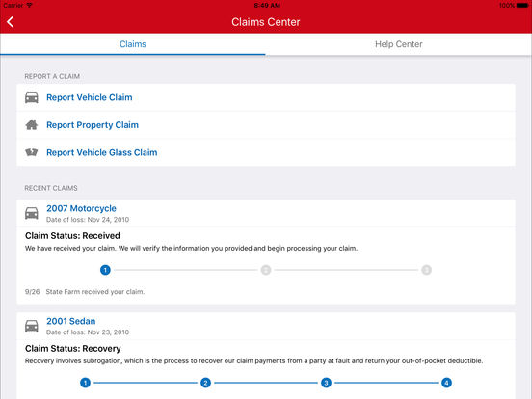The height and width of the screenshot is (399, 532).
Task: Select the Claims tab
Action: click(133, 44)
